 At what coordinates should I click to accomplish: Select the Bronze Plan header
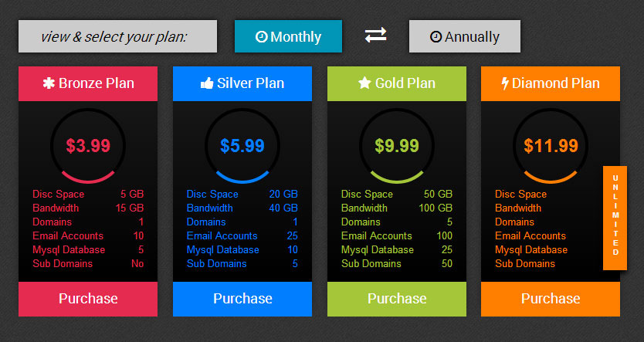pyautogui.click(x=88, y=83)
